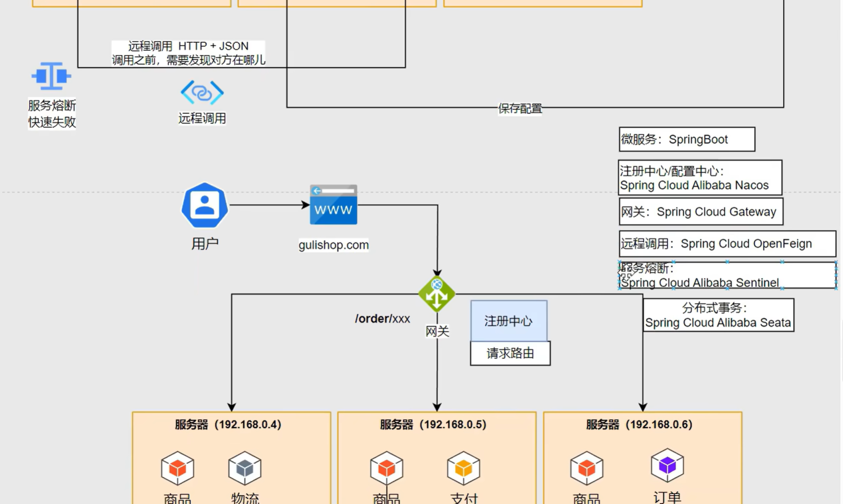This screenshot has width=843, height=504.
Task: Select the Spring Cloud Alibaba Seata box
Action: pyautogui.click(x=718, y=315)
